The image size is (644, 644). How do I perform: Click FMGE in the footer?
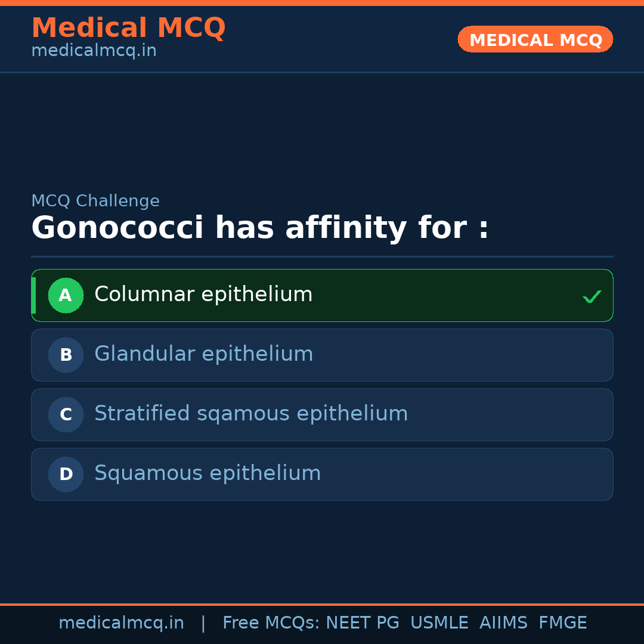(562, 623)
